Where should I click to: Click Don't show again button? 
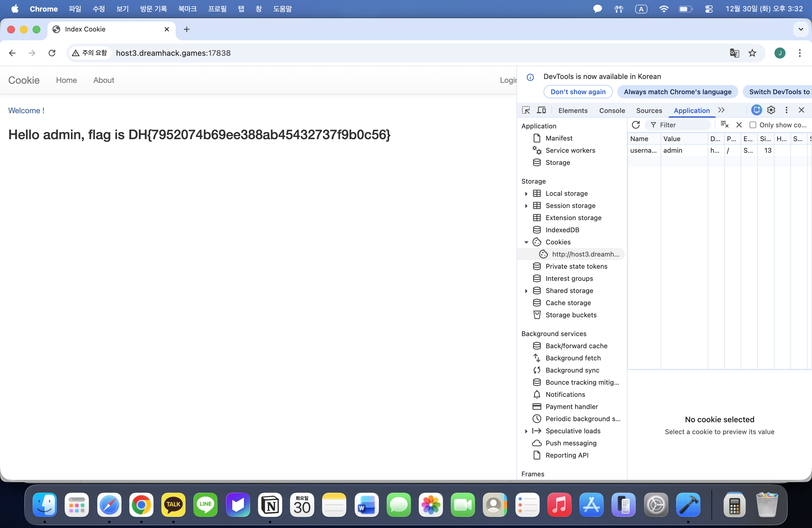pos(578,92)
